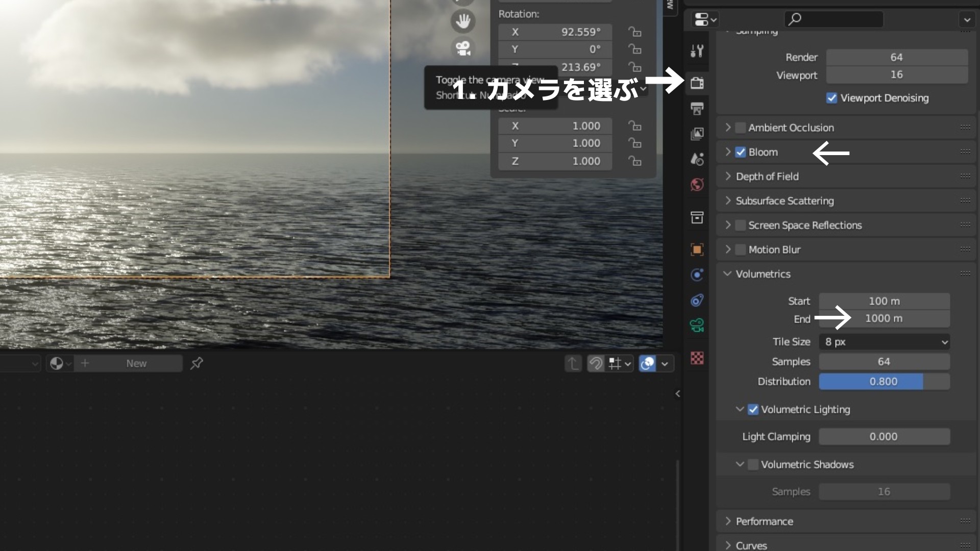This screenshot has height=551, width=980.
Task: Open the Object properties orange square icon
Action: click(697, 249)
